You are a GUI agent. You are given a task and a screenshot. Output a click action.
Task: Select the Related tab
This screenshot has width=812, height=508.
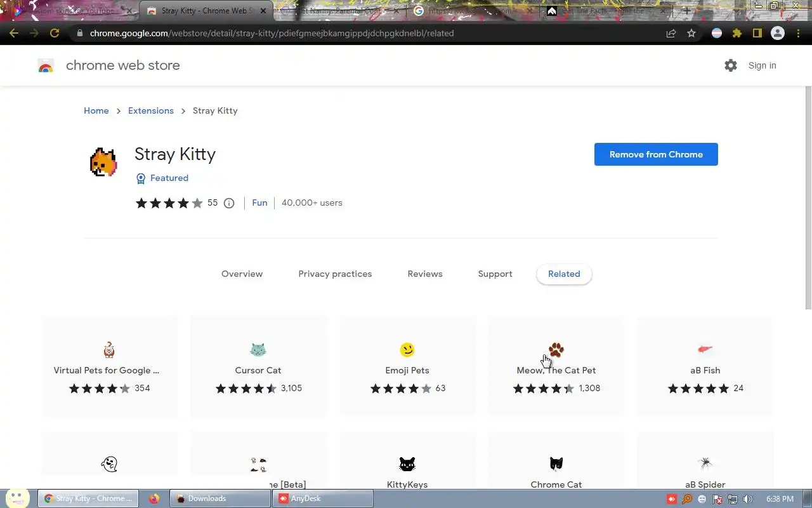pyautogui.click(x=564, y=274)
